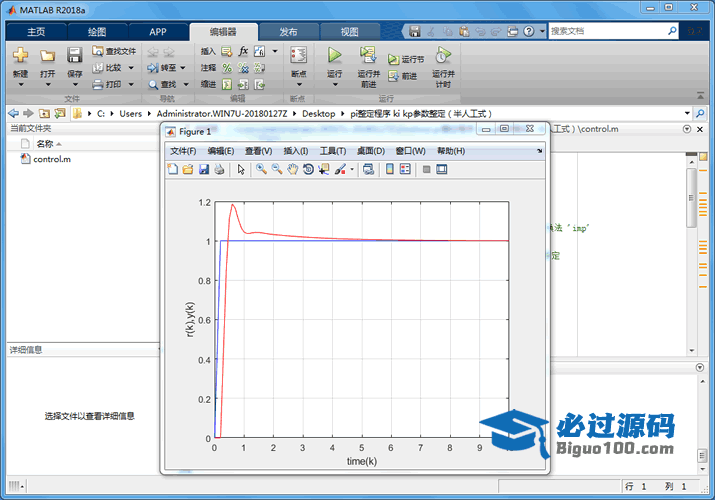This screenshot has width=715, height=500.
Task: Toggle the Zoom In tool in figure
Action: pyautogui.click(x=261, y=170)
